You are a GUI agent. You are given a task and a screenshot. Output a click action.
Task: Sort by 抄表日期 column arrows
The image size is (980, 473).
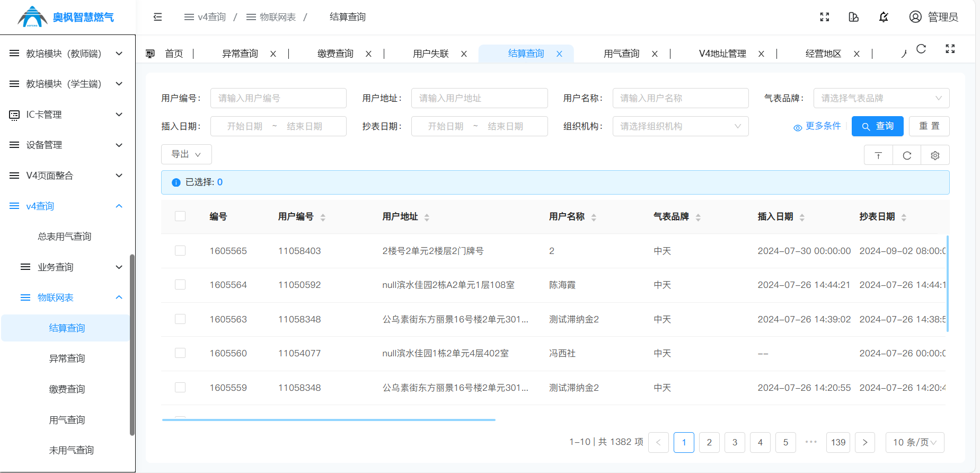coord(904,217)
